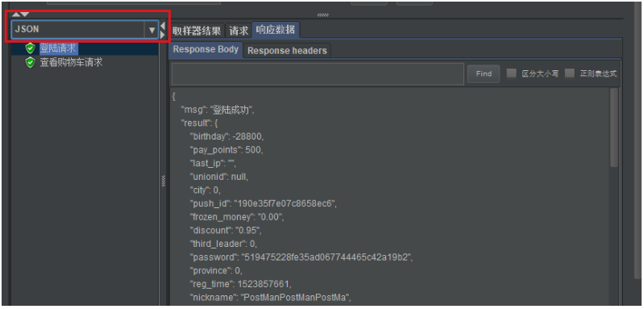Open the JSON renderer dropdown
644x309 pixels.
[85, 30]
